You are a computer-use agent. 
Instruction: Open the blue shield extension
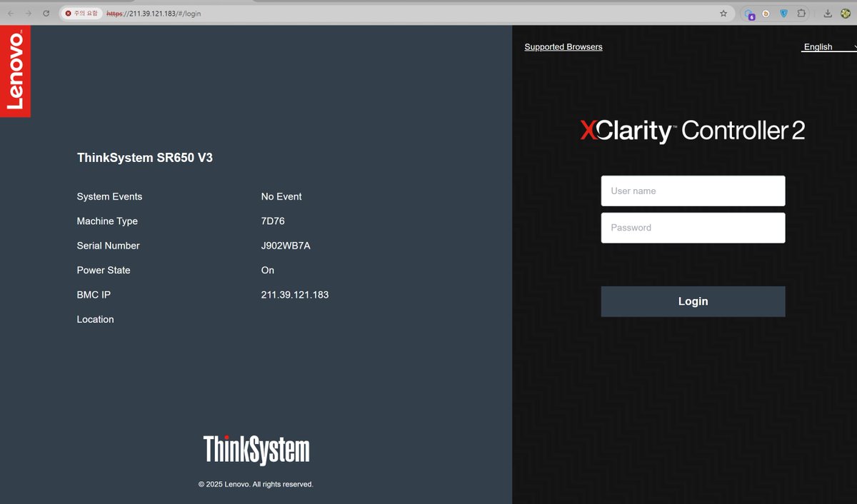[783, 13]
